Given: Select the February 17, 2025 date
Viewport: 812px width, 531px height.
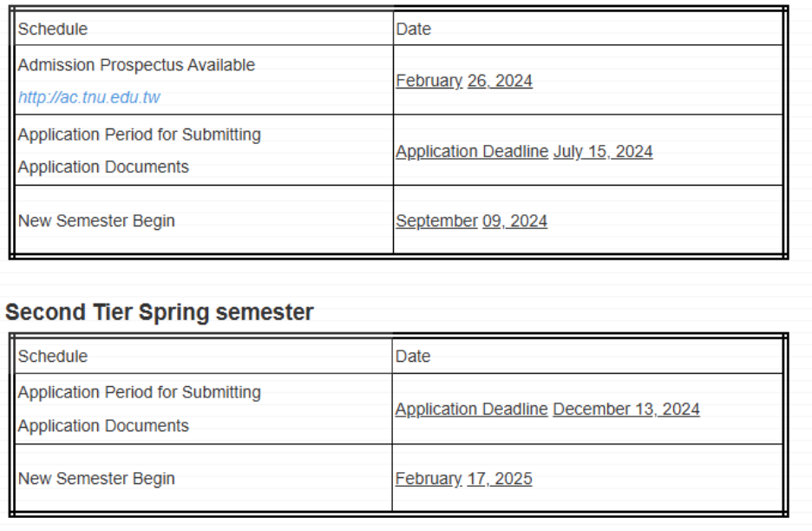Looking at the screenshot, I should click(x=463, y=479).
